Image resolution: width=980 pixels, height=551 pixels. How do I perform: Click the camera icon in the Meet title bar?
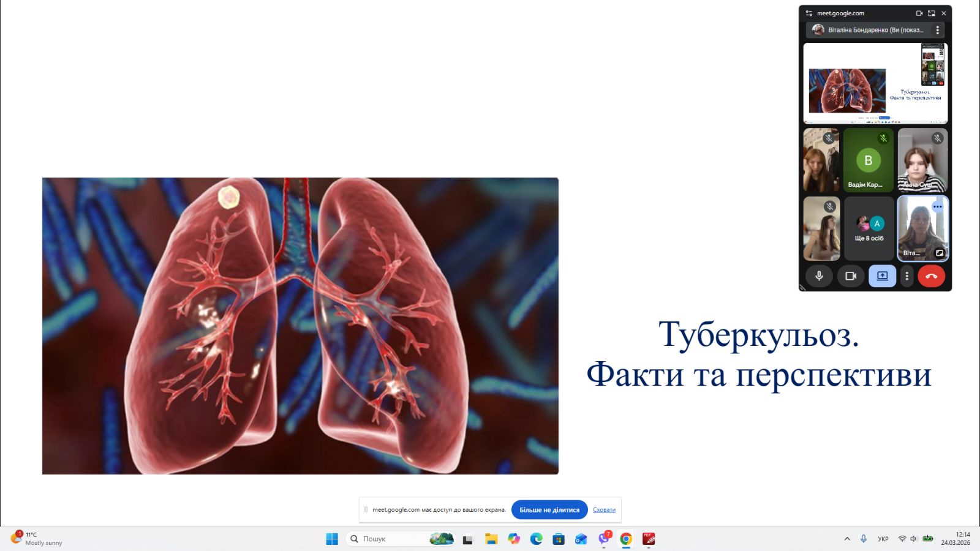919,13
